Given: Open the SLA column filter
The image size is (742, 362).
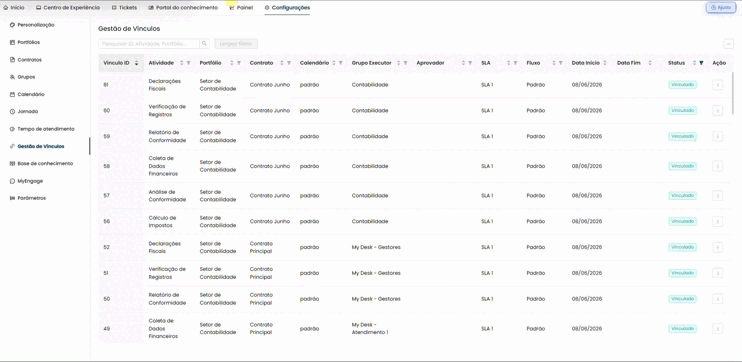Looking at the screenshot, I should (x=515, y=63).
